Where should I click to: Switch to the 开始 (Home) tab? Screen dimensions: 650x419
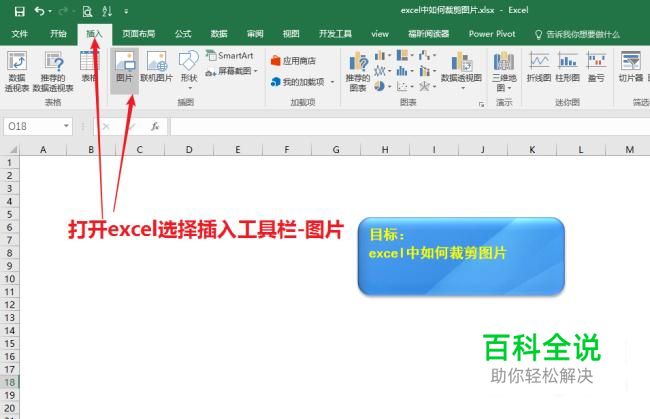[58, 34]
